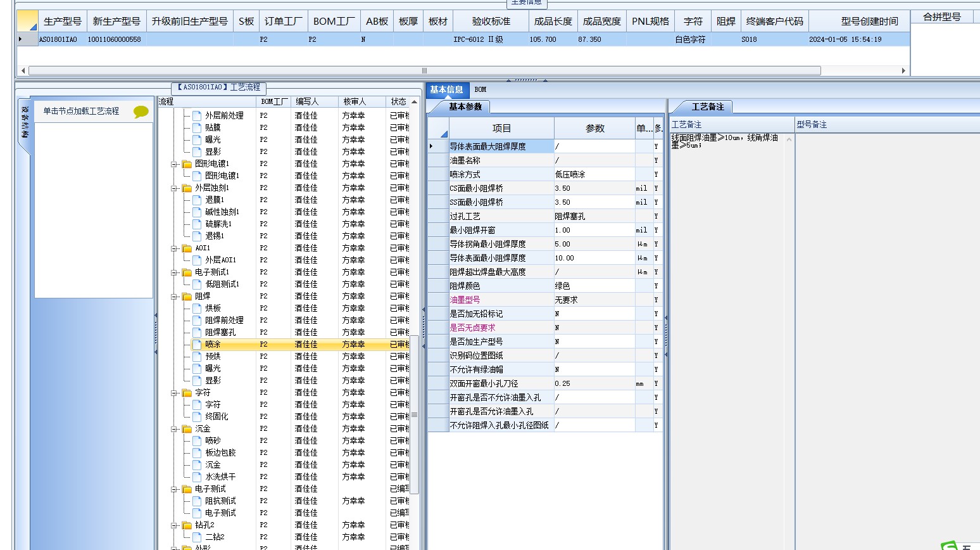Viewport: 980px width, 550px height.
Task: Click the document icon of 板边包胶
Action: point(197,452)
